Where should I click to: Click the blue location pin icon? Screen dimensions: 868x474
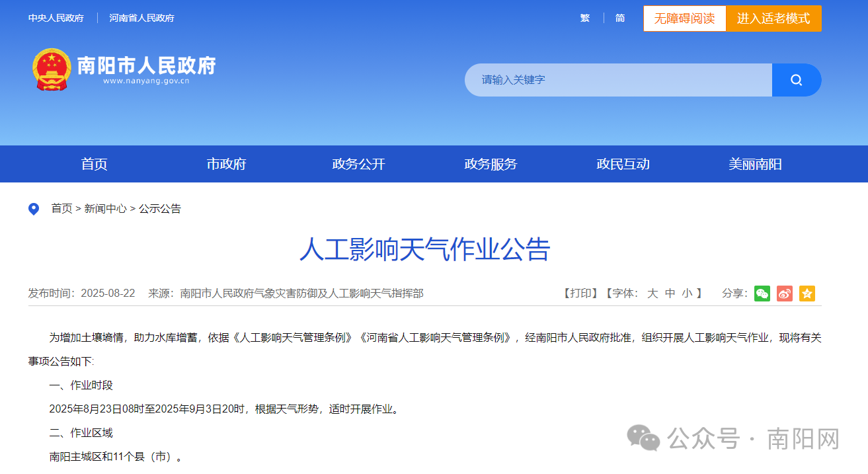click(x=34, y=209)
